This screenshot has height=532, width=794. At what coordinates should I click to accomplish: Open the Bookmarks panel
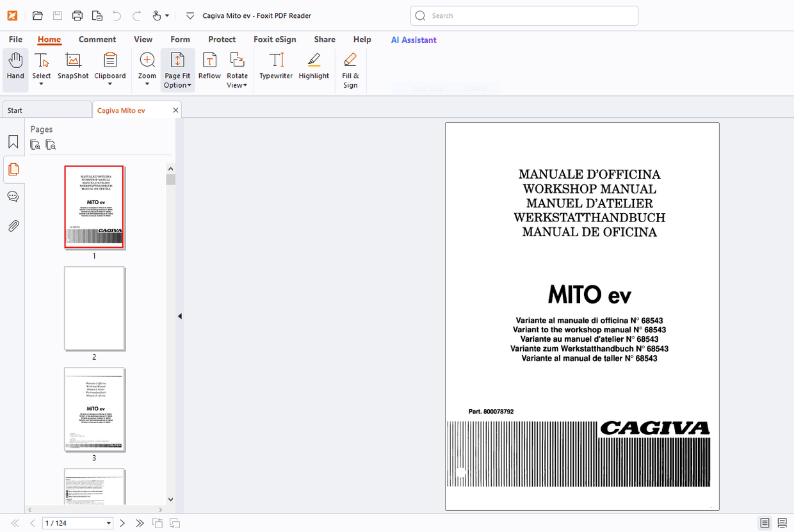pos(13,141)
